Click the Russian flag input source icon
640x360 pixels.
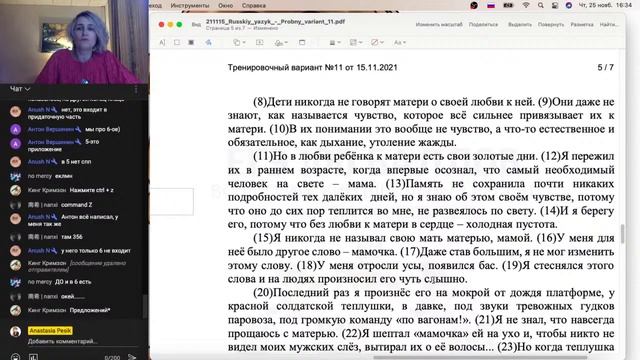[491, 5]
